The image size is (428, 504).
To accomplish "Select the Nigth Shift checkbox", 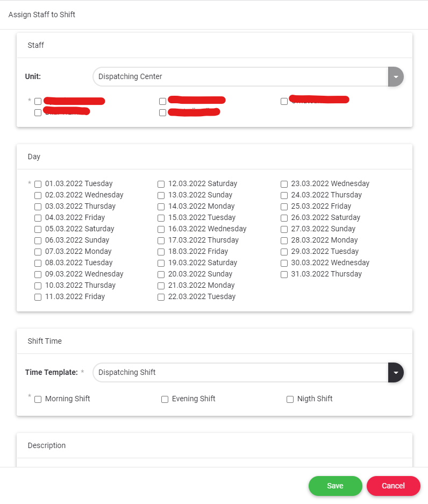I will (x=290, y=399).
